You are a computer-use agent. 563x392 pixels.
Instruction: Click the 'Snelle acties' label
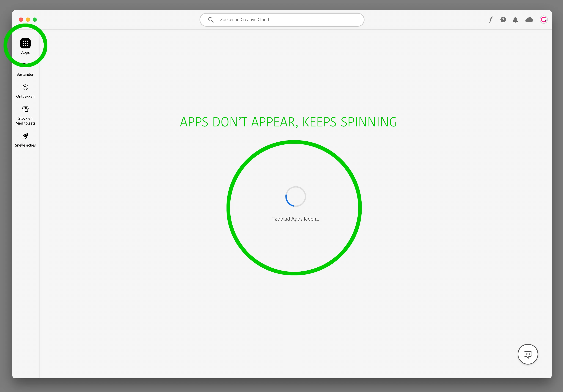[25, 145]
